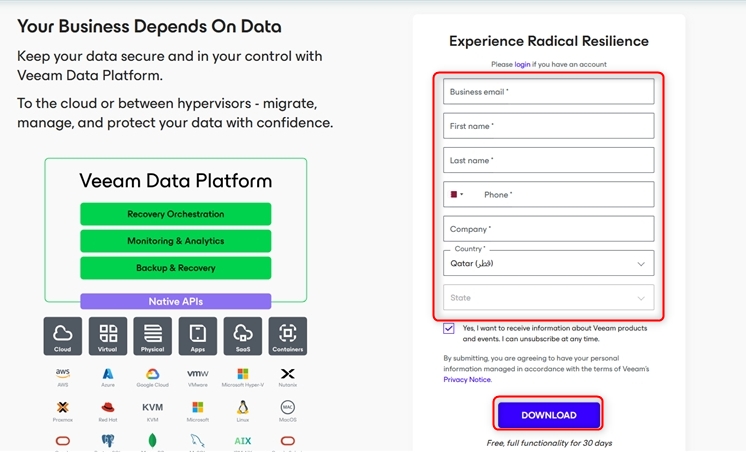Click the Recovery Orchestration bar

coord(175,214)
